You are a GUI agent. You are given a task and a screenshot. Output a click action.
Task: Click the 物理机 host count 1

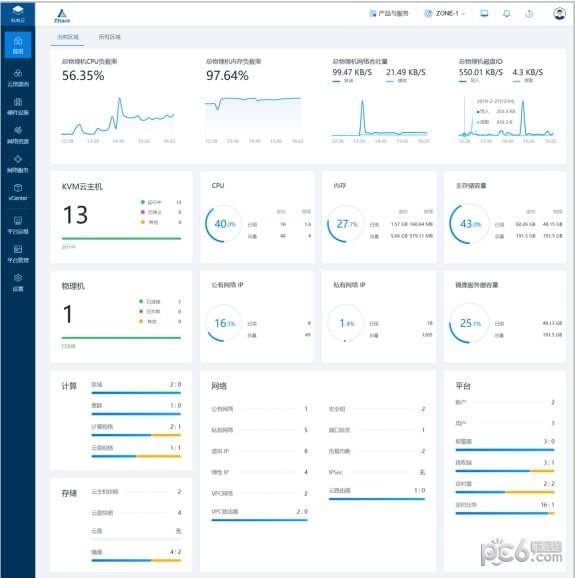point(67,314)
